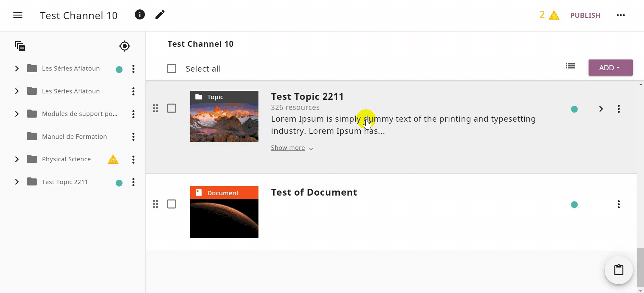This screenshot has width=644, height=293.
Task: Tick the Select all checkbox
Action: pyautogui.click(x=172, y=69)
